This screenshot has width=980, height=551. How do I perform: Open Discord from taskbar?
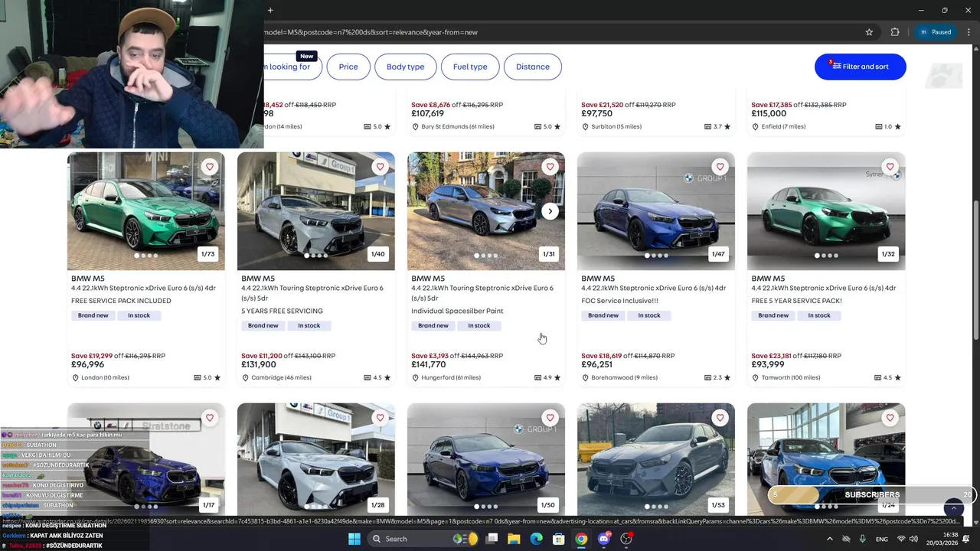point(604,539)
